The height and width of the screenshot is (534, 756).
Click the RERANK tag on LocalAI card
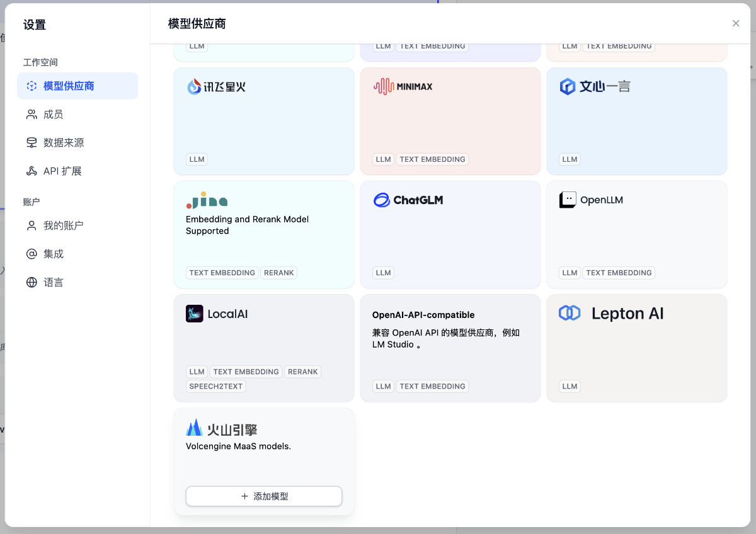(303, 372)
